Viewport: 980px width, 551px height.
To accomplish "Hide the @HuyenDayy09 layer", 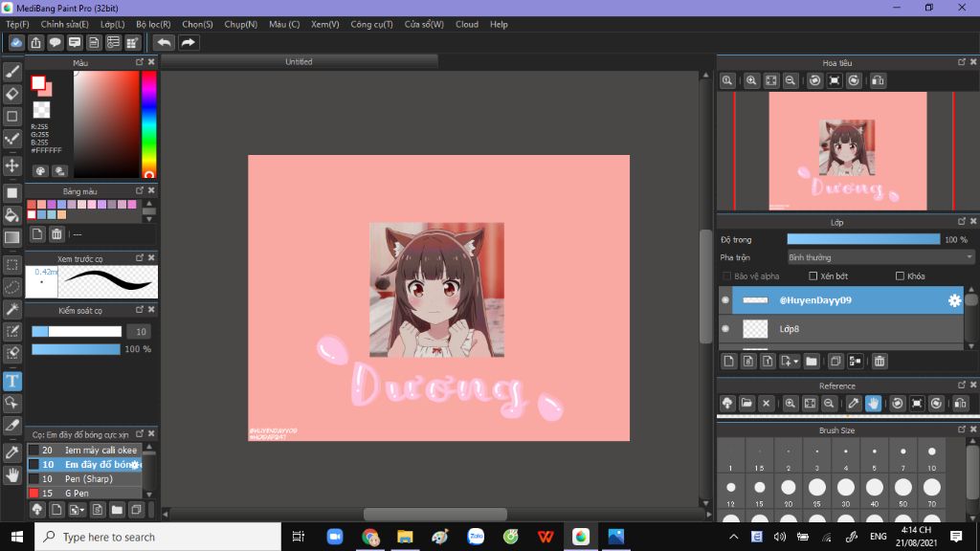I will pyautogui.click(x=725, y=300).
